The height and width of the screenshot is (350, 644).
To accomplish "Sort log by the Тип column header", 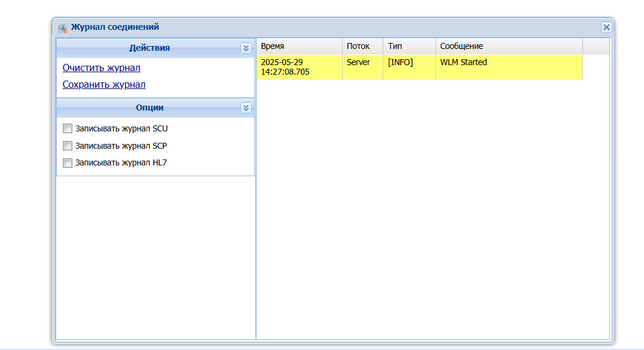I will [409, 47].
